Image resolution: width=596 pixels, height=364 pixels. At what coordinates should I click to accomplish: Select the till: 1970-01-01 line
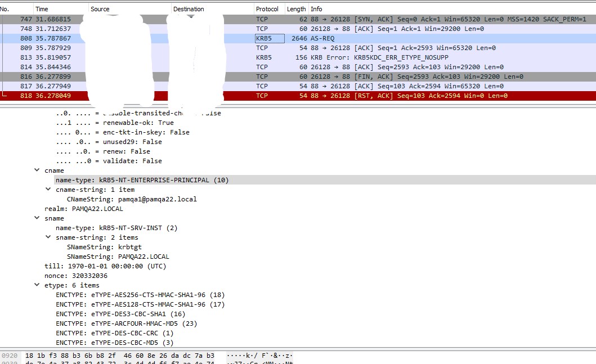point(105,266)
